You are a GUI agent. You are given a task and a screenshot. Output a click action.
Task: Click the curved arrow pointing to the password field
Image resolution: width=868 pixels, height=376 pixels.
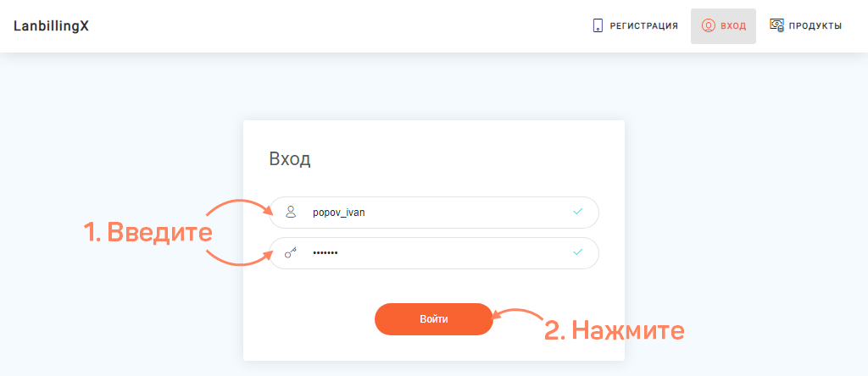240,257
